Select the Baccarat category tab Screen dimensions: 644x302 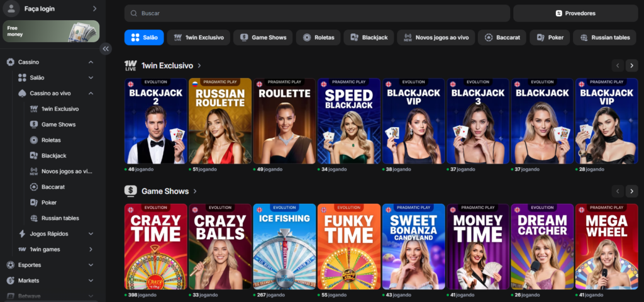[502, 37]
